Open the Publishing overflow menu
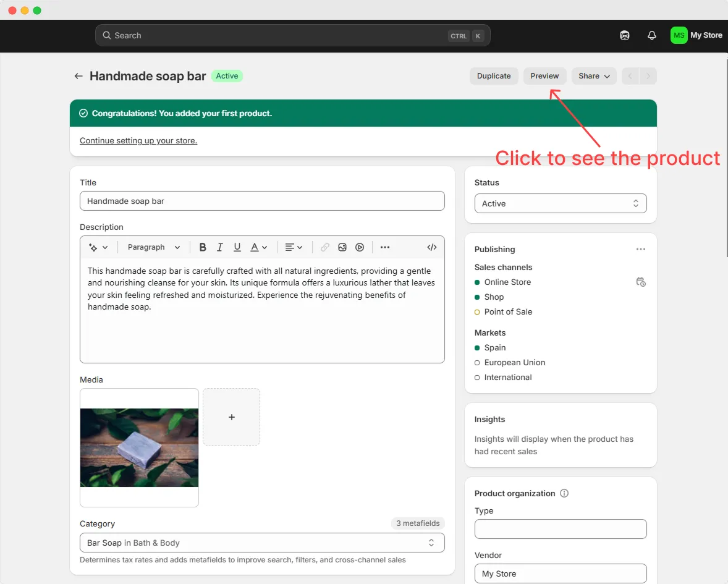728x584 pixels. [x=640, y=249]
